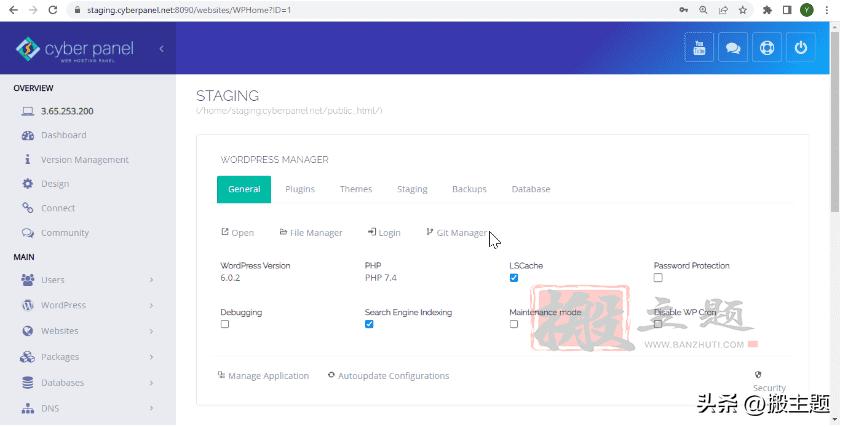Viewport: 843px width, 427px height.
Task: Click the 3.65.253.200 IP address text
Action: (67, 111)
